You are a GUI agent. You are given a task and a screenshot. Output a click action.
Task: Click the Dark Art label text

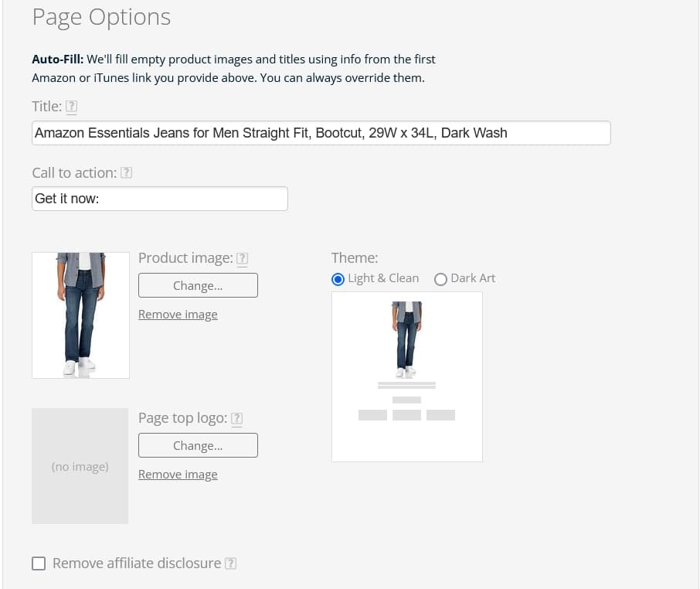473,278
